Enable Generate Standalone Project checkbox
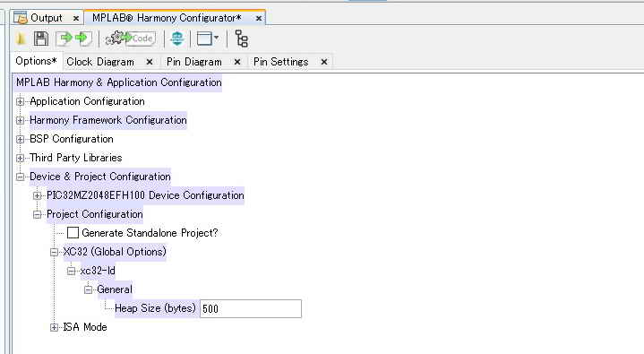The width and height of the screenshot is (644, 354). 73,233
